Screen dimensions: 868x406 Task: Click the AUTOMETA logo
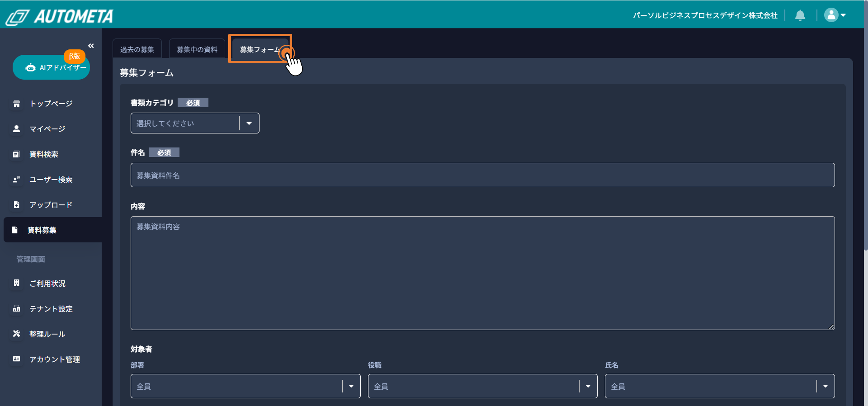point(60,16)
